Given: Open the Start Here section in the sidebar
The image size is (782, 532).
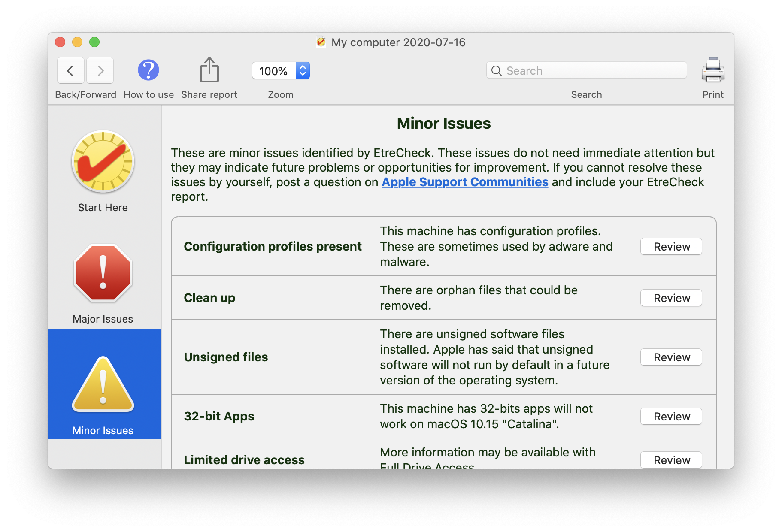Looking at the screenshot, I should click(103, 171).
